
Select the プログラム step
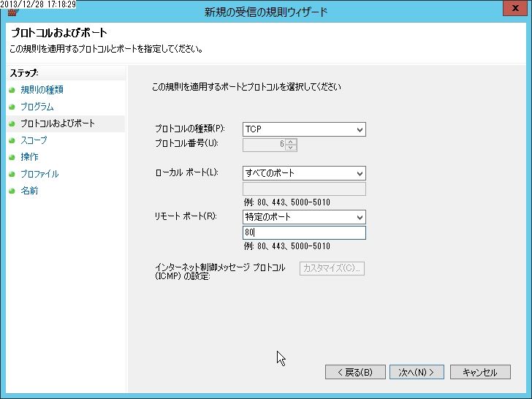(x=37, y=107)
